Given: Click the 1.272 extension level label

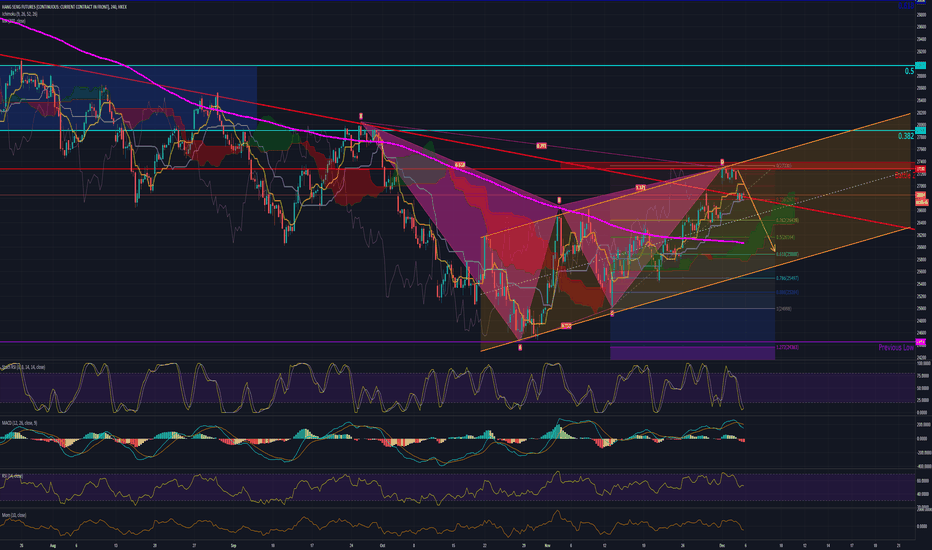Looking at the screenshot, I should (787, 347).
